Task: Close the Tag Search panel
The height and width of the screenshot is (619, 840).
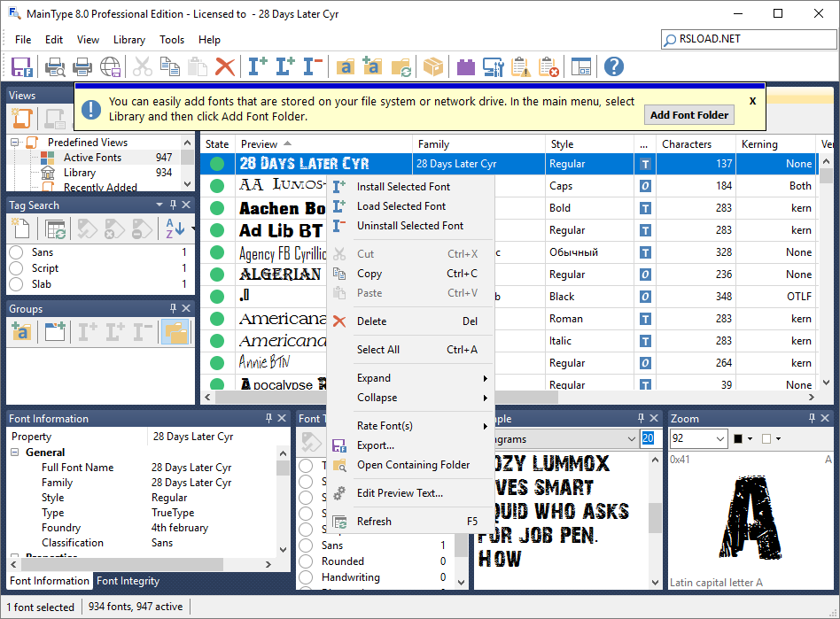Action: pyautogui.click(x=186, y=205)
